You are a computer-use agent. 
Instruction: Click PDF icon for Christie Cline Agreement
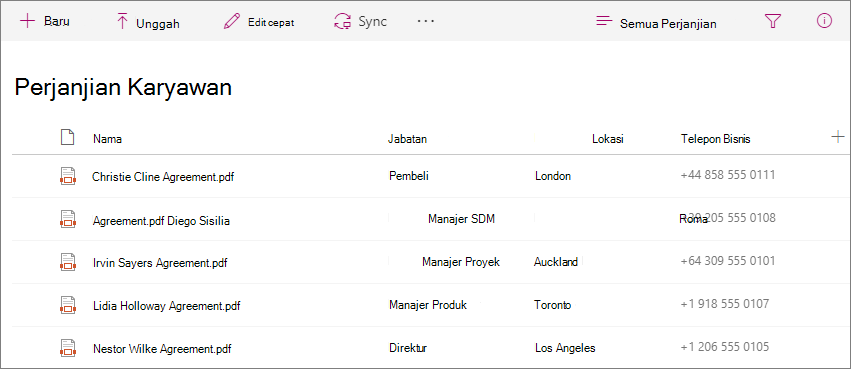[67, 176]
